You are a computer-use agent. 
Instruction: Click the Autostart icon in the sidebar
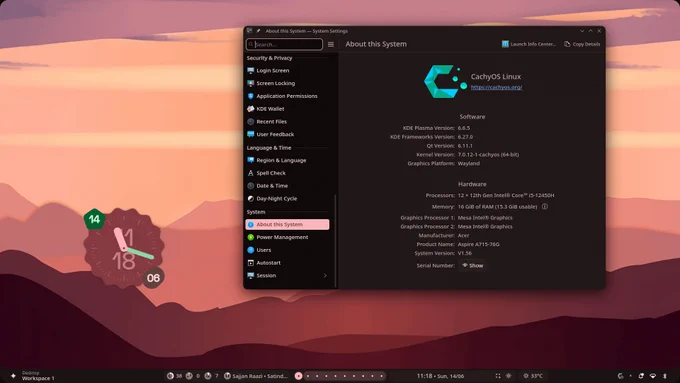point(251,263)
